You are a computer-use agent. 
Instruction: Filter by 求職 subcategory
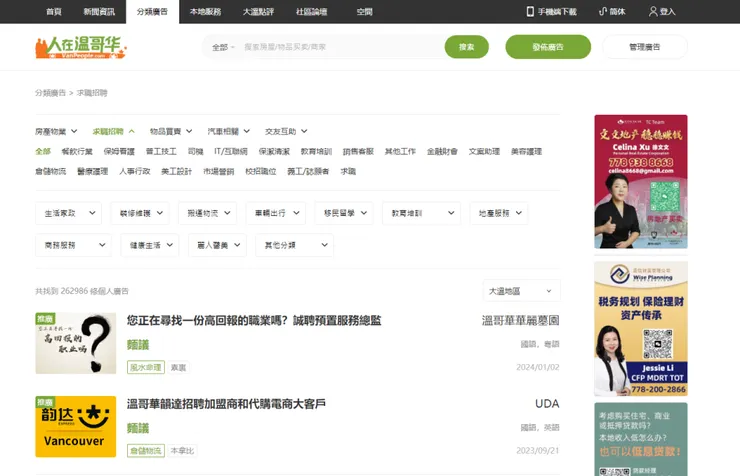pyautogui.click(x=348, y=171)
